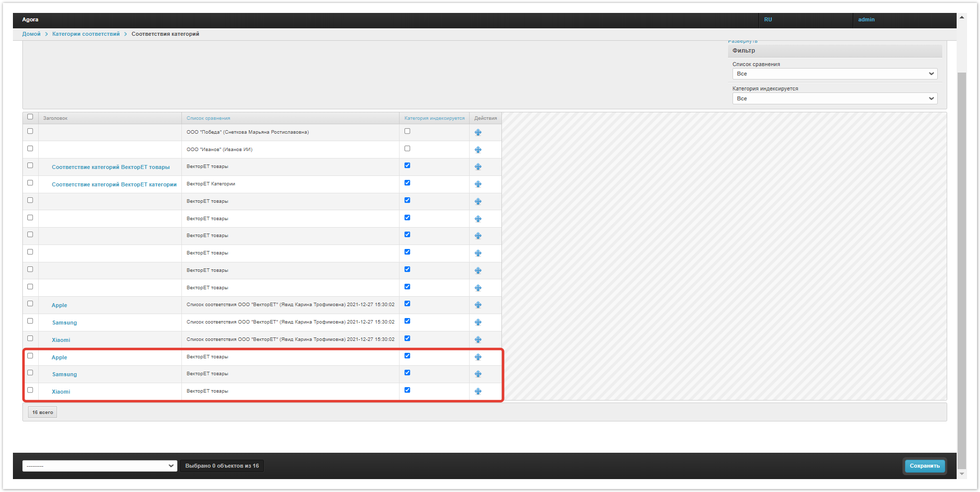Tick the select-all checkbox in table header

pos(30,117)
